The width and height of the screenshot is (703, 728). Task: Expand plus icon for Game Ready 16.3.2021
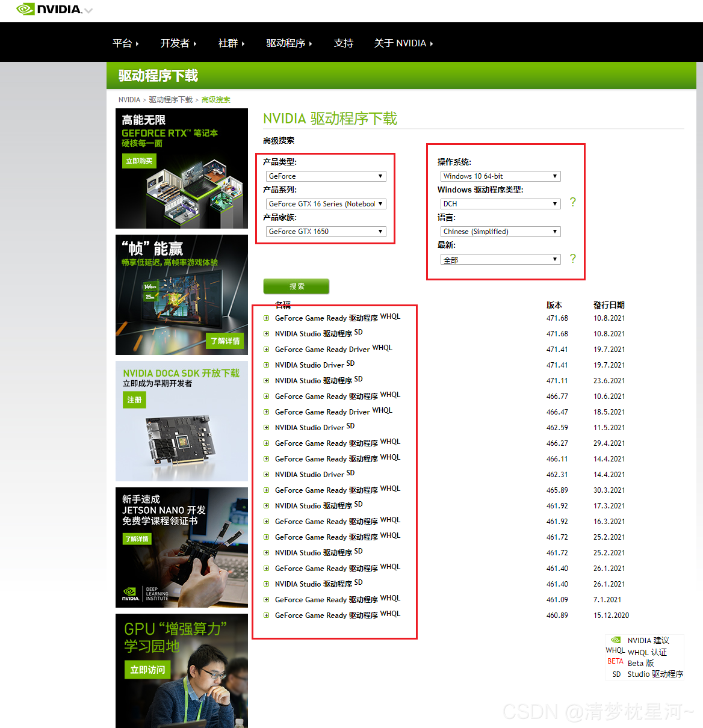266,522
